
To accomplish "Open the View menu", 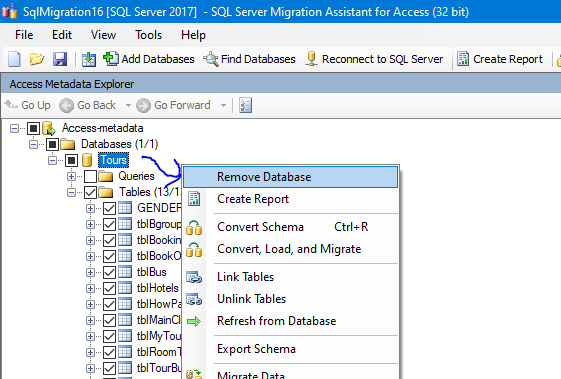I will point(103,35).
